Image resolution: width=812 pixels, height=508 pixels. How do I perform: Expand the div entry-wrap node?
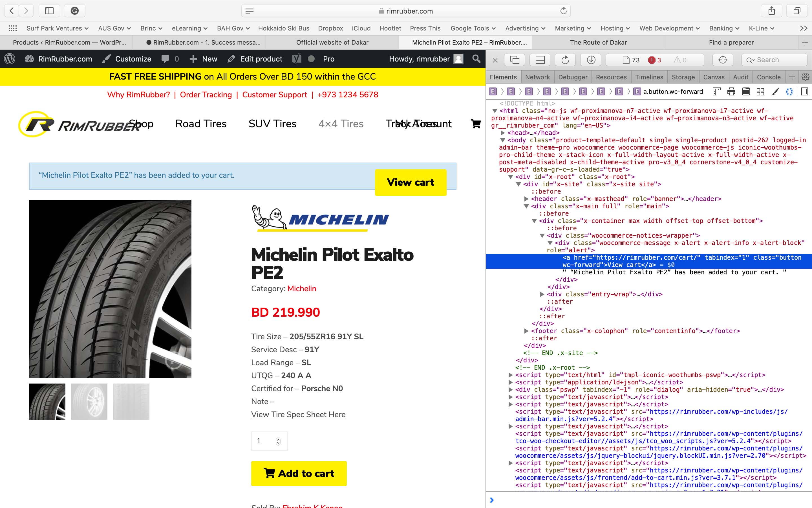542,294
